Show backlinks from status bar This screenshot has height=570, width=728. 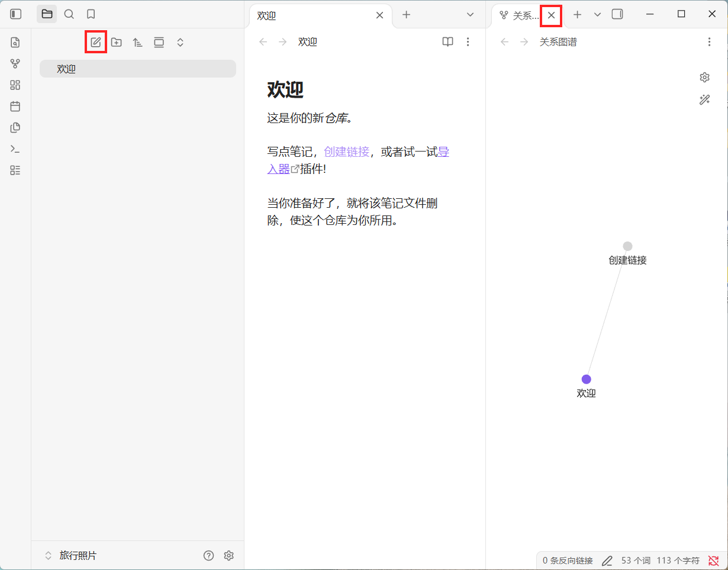[x=568, y=561]
